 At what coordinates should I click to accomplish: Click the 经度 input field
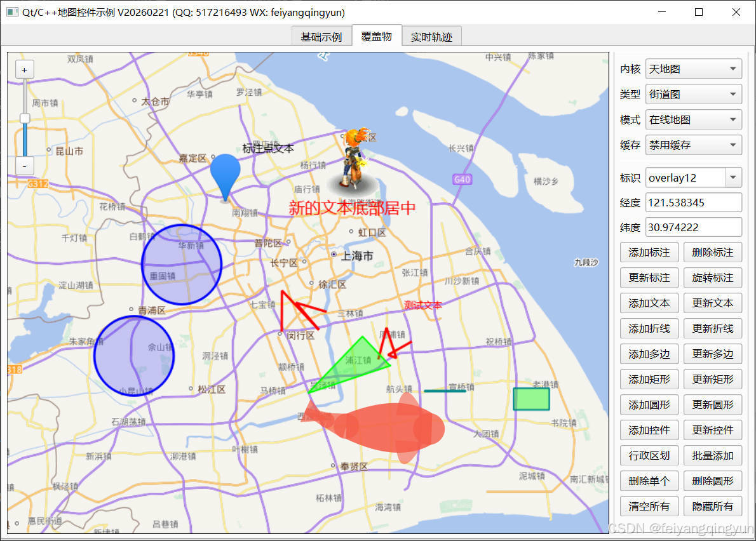click(693, 203)
